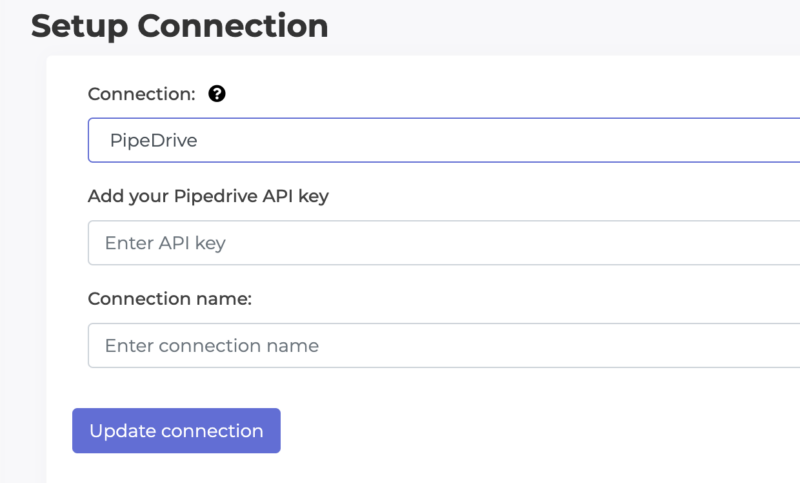
Task: Submit form with the purple Update connection button
Action: tap(177, 430)
